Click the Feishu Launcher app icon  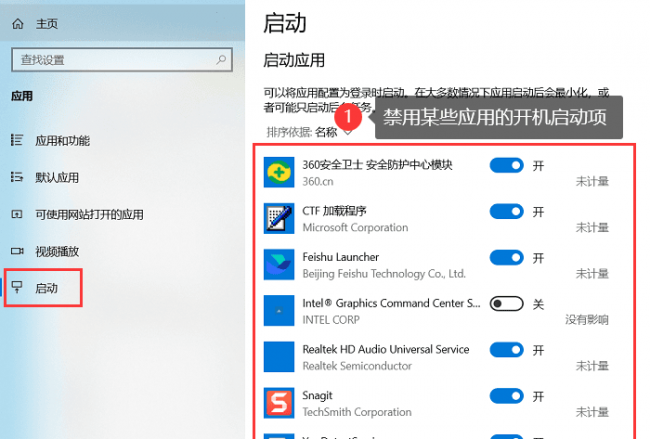(x=279, y=264)
